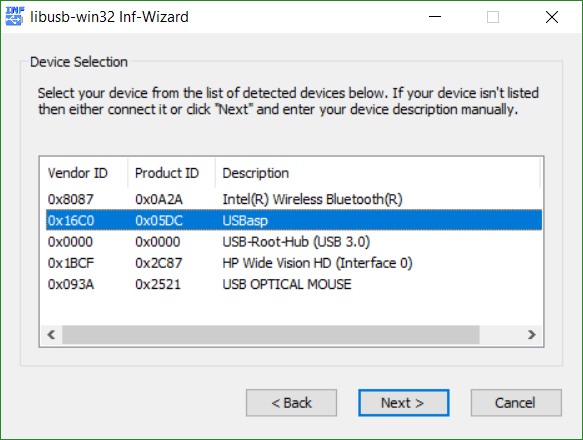Click the 0x2521 product ID cell
The width and height of the screenshot is (583, 440).
(x=158, y=284)
